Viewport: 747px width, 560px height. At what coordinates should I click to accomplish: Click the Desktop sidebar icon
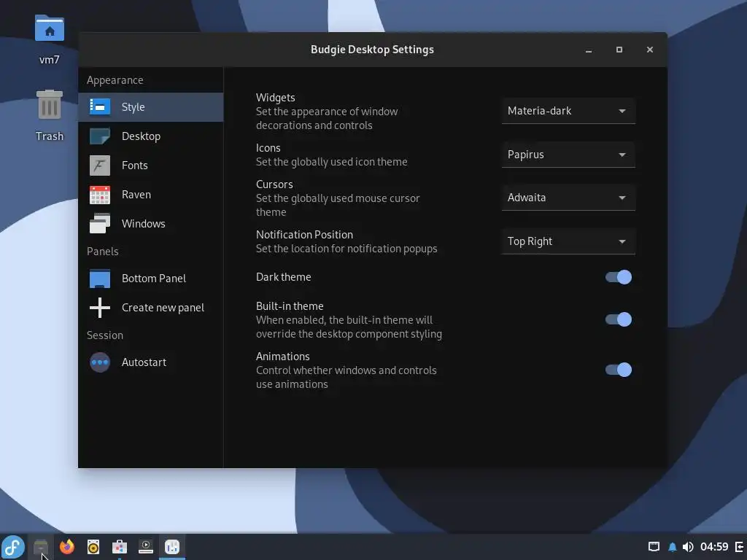100,136
